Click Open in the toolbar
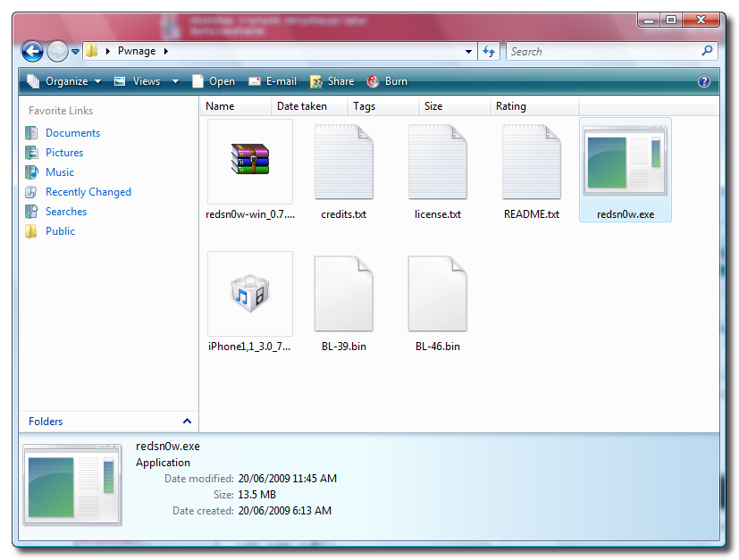Screen dimensions: 739x560 coord(214,81)
